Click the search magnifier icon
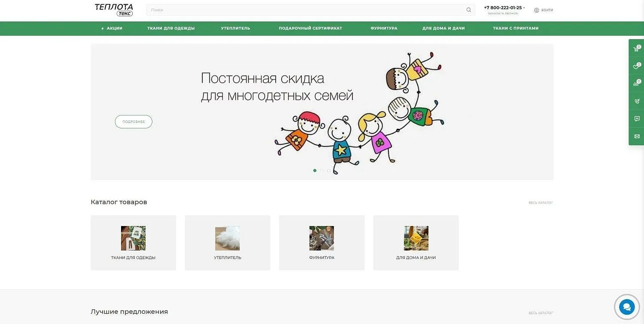Viewport: 644px width, 324px height. (x=468, y=10)
